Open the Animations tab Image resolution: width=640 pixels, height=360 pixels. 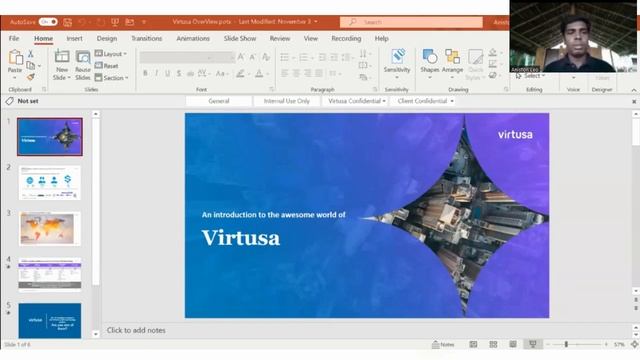point(193,38)
